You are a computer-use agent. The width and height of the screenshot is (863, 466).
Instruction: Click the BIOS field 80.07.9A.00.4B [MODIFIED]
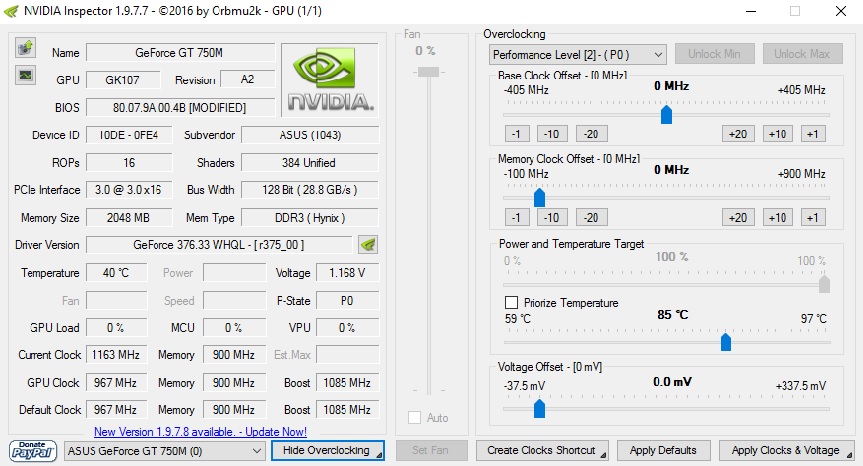(x=179, y=107)
